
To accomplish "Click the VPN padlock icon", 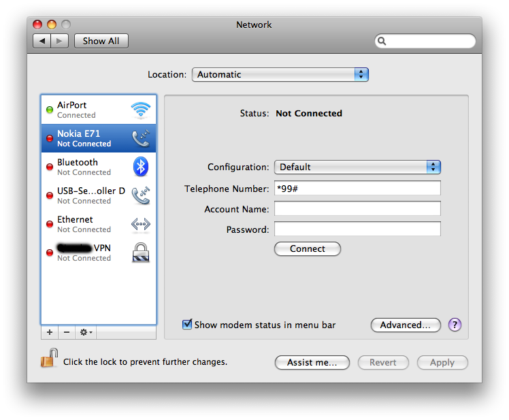I will click(x=141, y=253).
